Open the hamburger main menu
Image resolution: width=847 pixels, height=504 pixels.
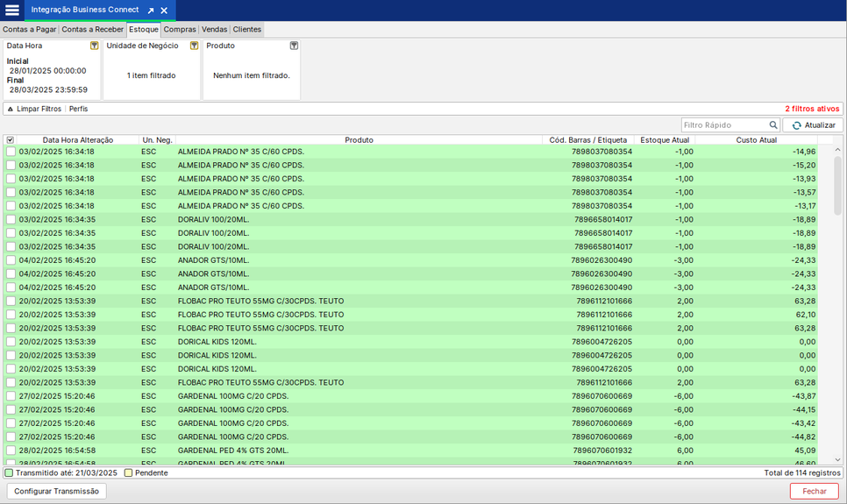[x=12, y=11]
